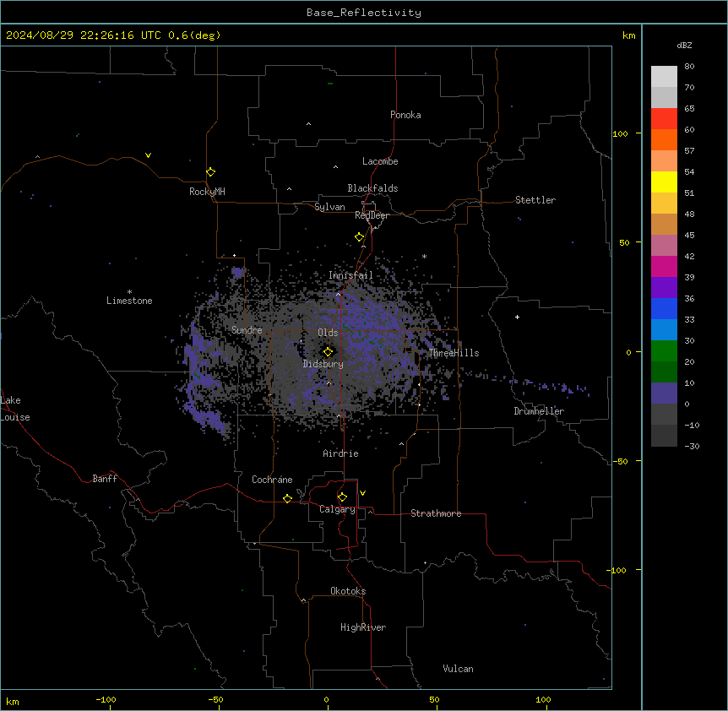
Task: Select the orange 57-60 dBZ legend swatch
Action: (664, 139)
